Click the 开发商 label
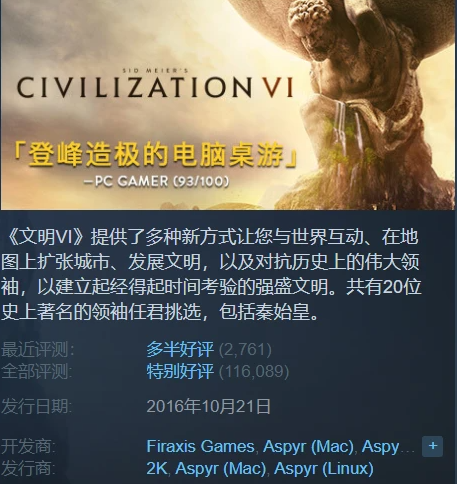The width and height of the screenshot is (457, 484). pos(28,446)
